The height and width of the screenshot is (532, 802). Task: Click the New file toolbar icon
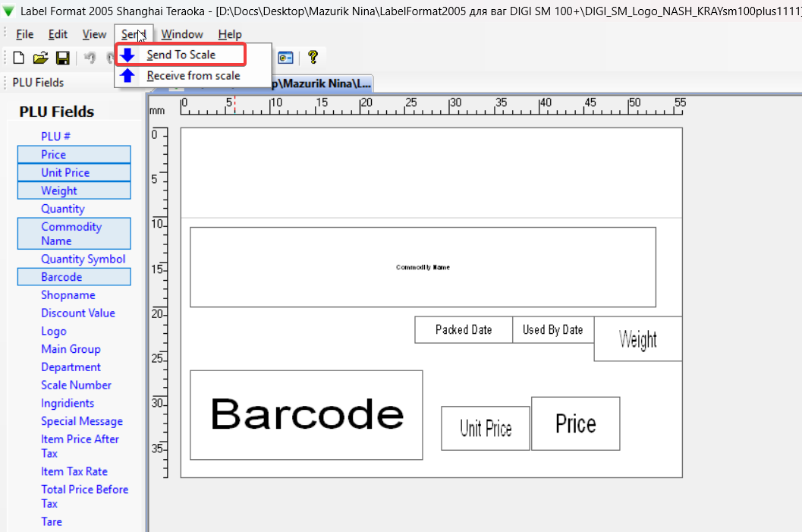coord(19,58)
